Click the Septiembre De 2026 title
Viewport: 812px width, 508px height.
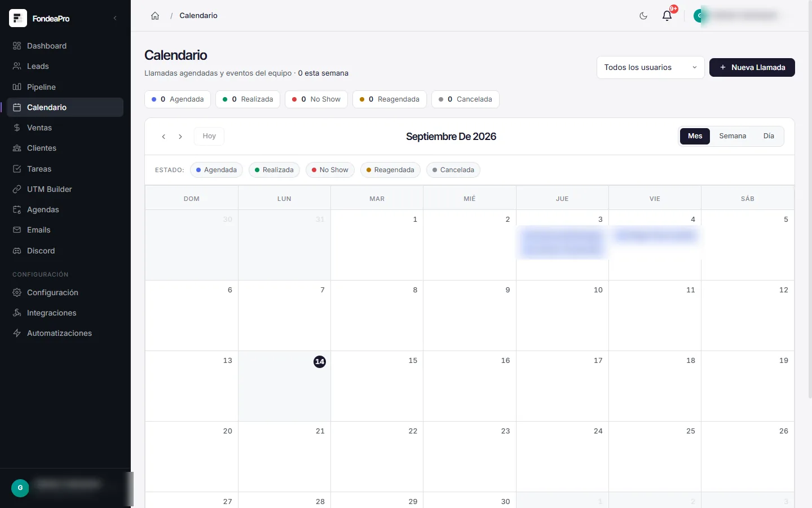(451, 137)
